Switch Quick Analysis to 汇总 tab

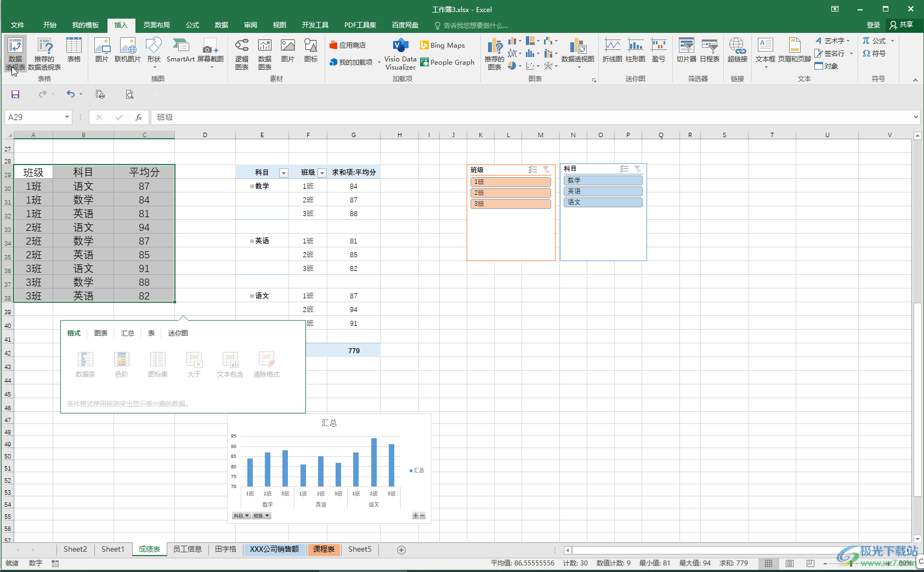tap(128, 333)
